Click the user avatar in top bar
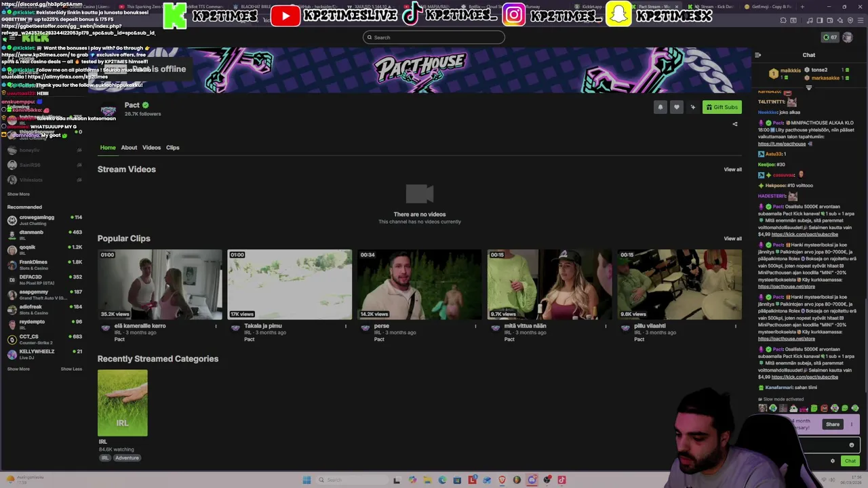This screenshot has height=488, width=868. (x=847, y=37)
